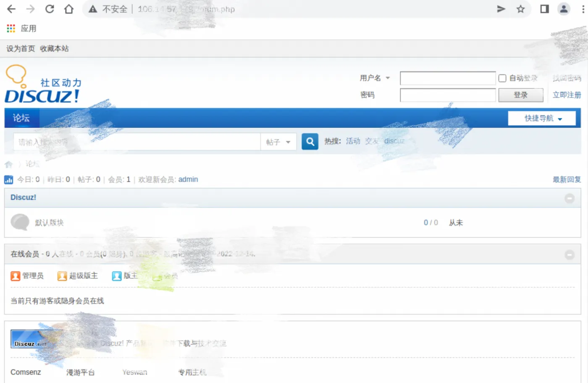Image resolution: width=588 pixels, height=383 pixels.
Task: Open the Discuz! category heading link
Action: tap(23, 198)
